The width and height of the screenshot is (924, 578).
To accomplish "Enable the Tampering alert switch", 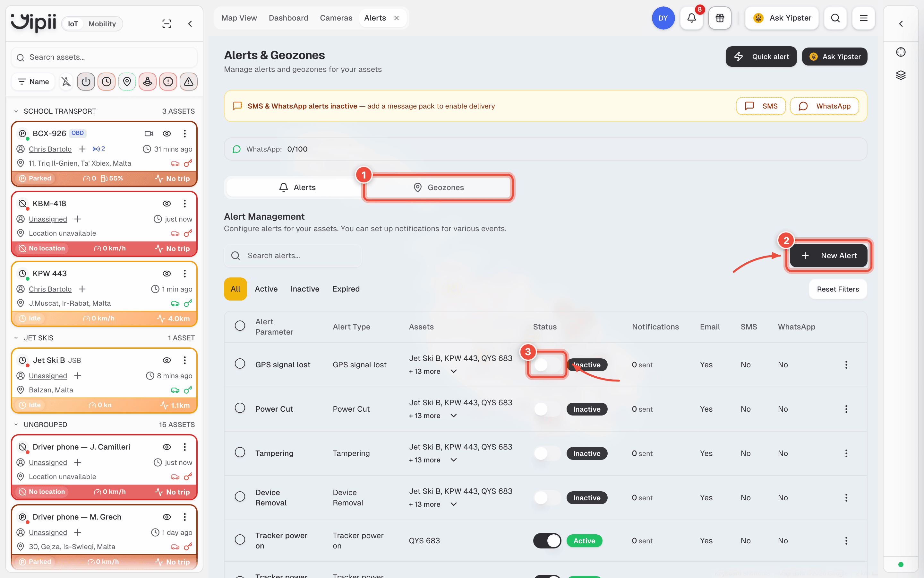I will click(x=547, y=453).
